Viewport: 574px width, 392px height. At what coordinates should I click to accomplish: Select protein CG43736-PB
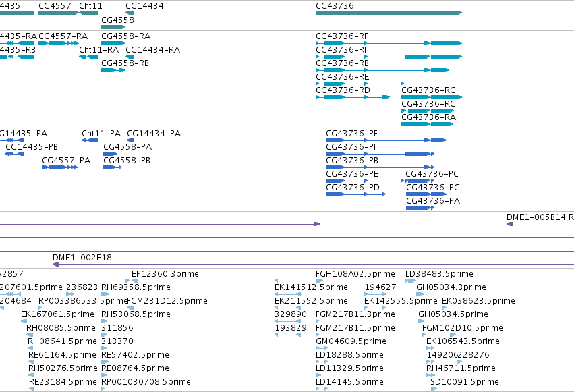click(x=380, y=167)
